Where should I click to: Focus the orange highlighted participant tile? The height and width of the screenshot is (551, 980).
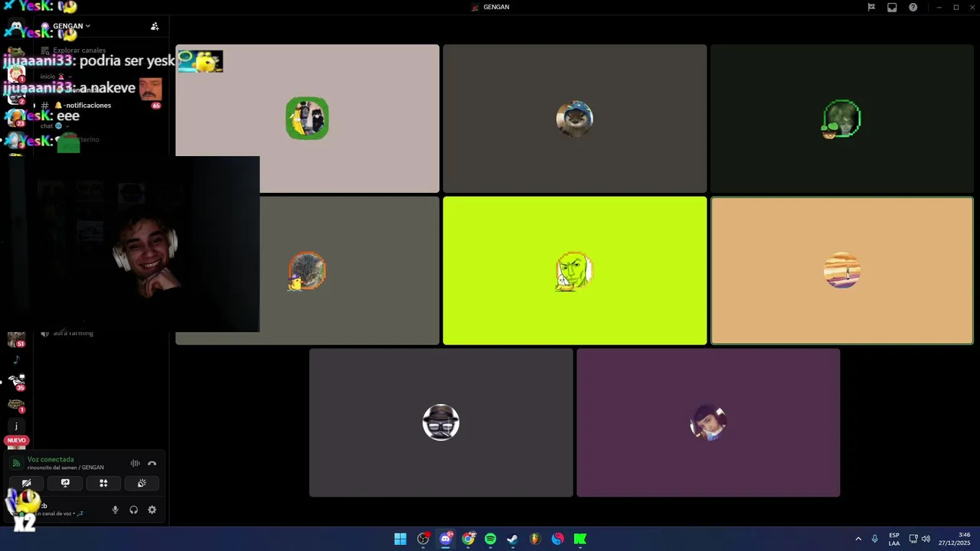click(x=842, y=271)
